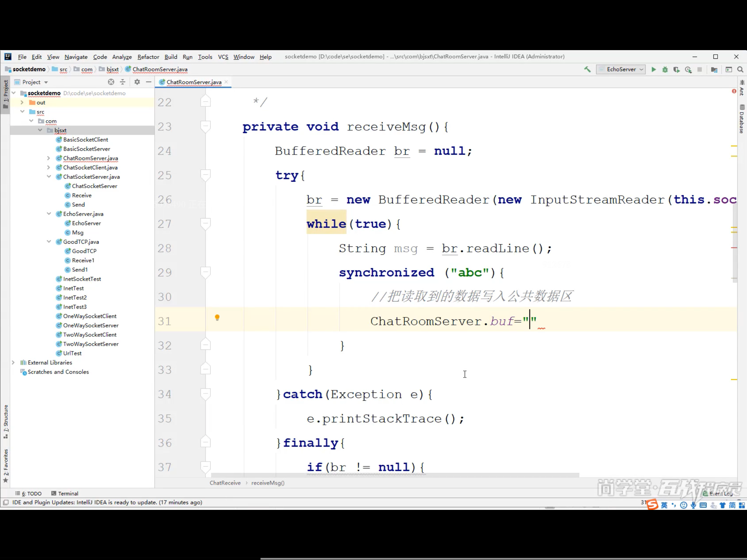
Task: Click the yellow intention lightbulb on line 31
Action: click(217, 318)
